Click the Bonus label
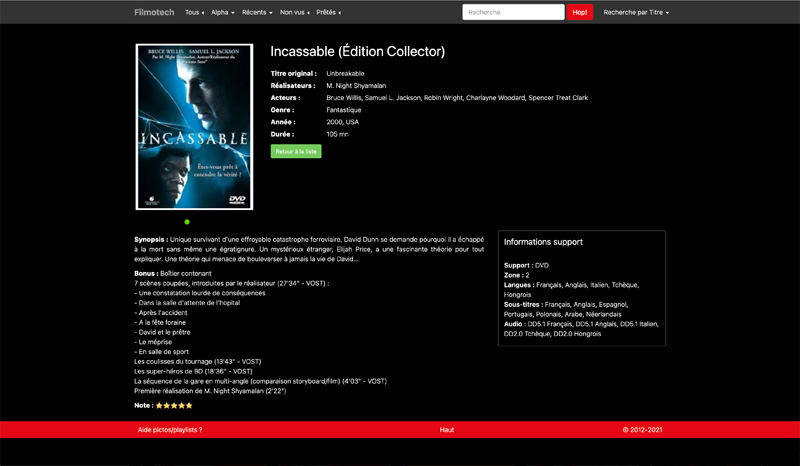800x466 pixels. coord(146,274)
